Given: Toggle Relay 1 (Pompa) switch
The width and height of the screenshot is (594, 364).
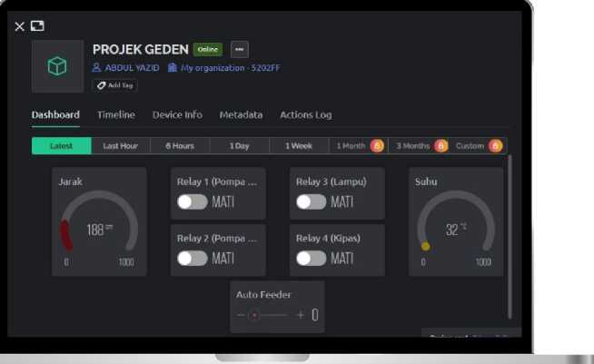Looking at the screenshot, I should point(193,202).
